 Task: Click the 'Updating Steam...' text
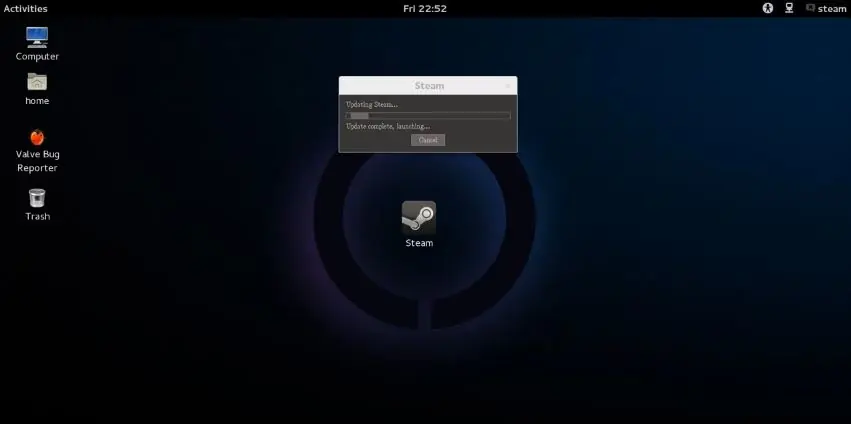point(372,104)
